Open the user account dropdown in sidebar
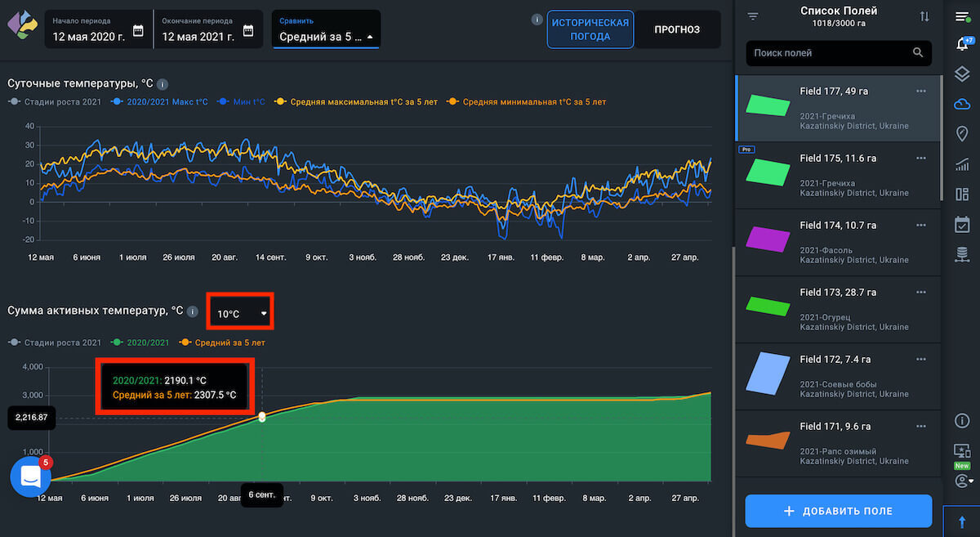This screenshot has height=537, width=980. point(962,480)
